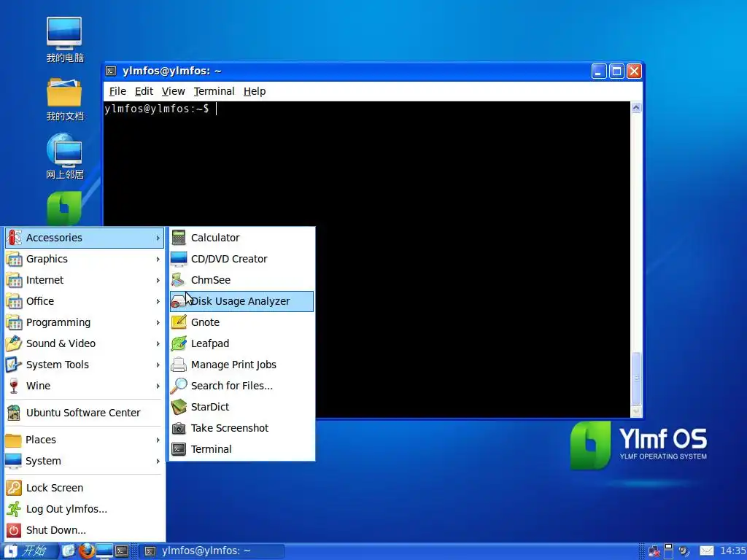Select the Accessories menu category
Image resolution: width=747 pixels, height=560 pixels.
pyautogui.click(x=85, y=237)
